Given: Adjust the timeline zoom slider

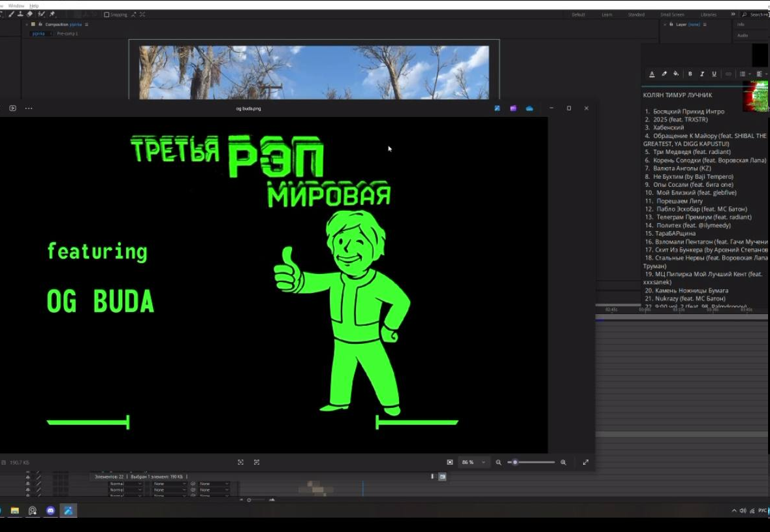Looking at the screenshot, I should (257, 500).
